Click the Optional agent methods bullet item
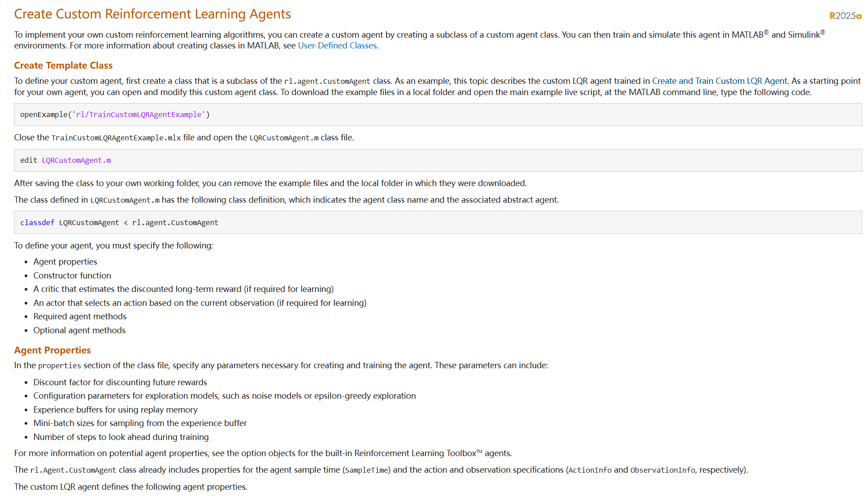 tap(79, 331)
